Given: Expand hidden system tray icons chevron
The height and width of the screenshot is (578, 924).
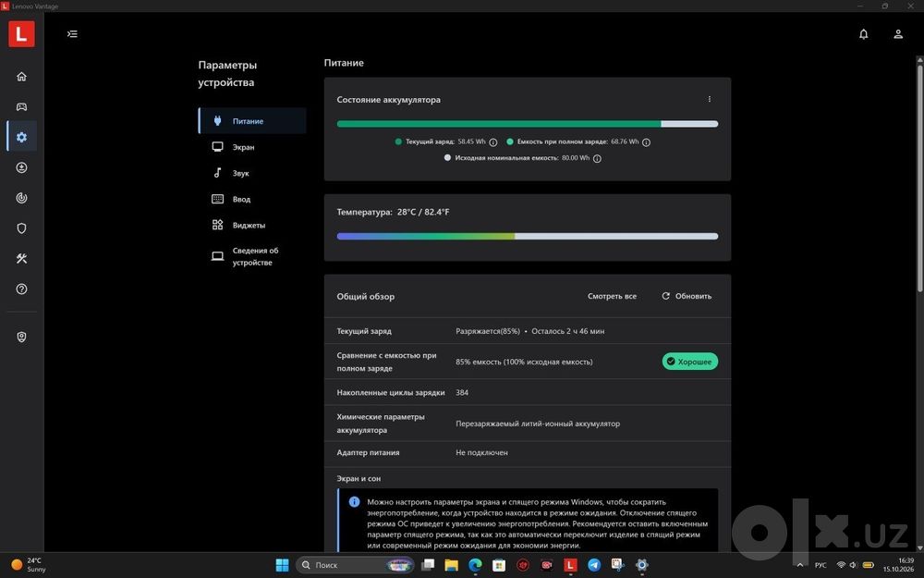Looking at the screenshot, I should click(x=799, y=565).
